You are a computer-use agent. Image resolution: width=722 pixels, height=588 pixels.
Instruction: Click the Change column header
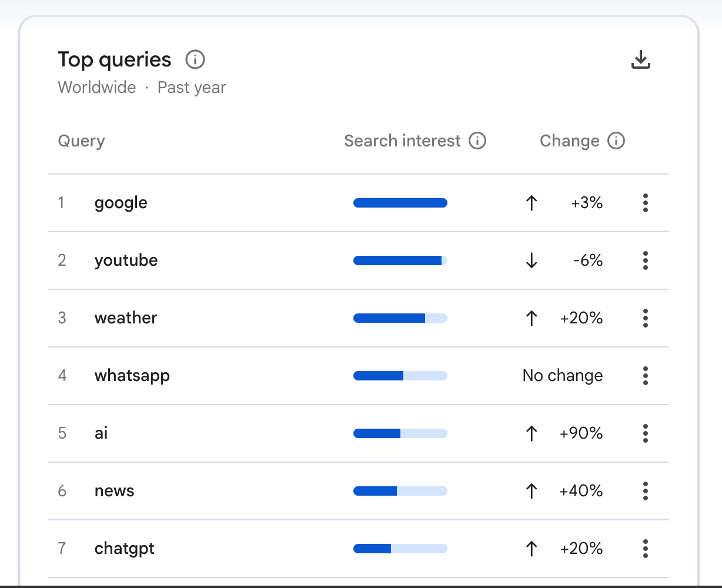pyautogui.click(x=569, y=141)
